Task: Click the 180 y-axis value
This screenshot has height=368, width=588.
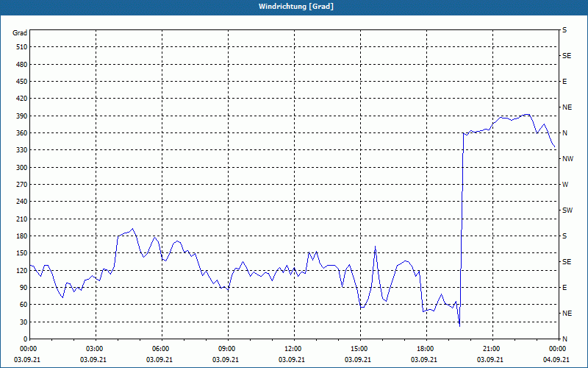Action: click(22, 236)
